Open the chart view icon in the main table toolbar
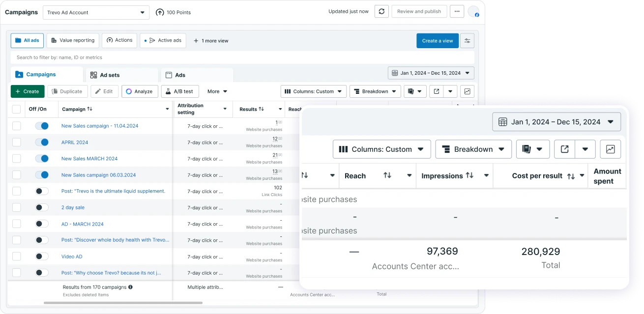Image resolution: width=644 pixels, height=314 pixels. pyautogui.click(x=467, y=91)
